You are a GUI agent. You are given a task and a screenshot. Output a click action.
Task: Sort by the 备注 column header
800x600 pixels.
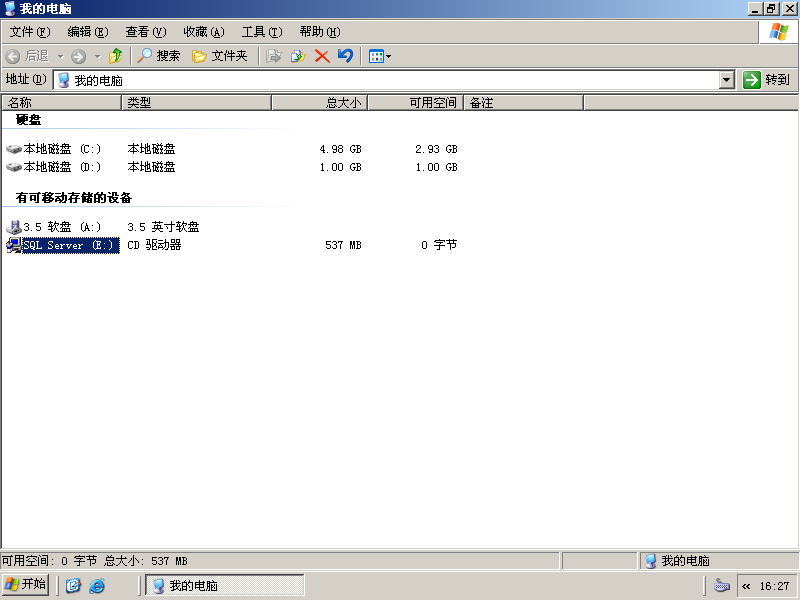[x=523, y=103]
